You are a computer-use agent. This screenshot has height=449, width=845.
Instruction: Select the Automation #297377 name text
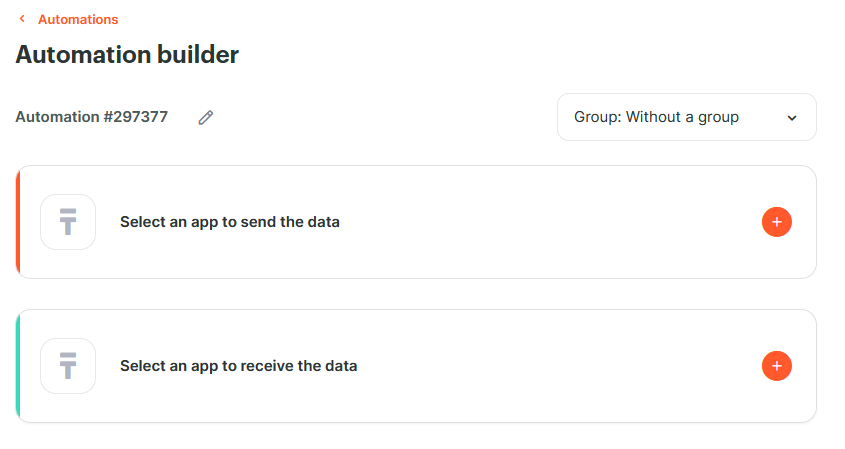pyautogui.click(x=92, y=117)
